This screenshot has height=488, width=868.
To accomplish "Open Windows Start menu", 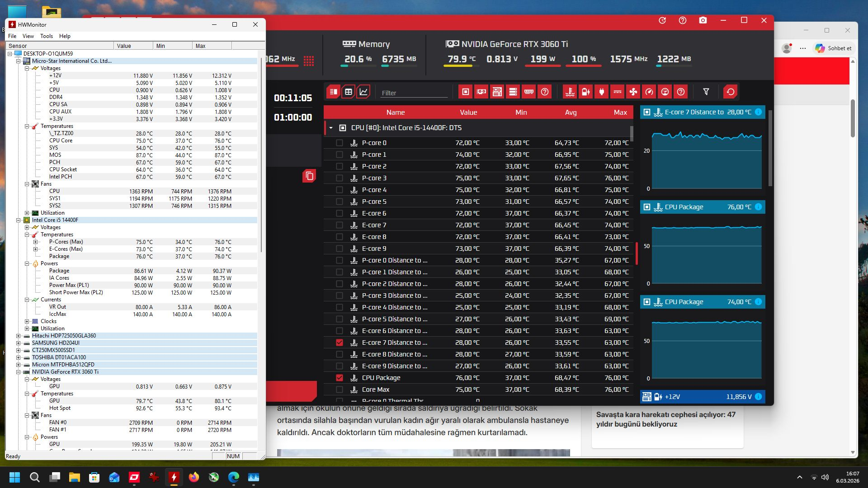I will [15, 477].
